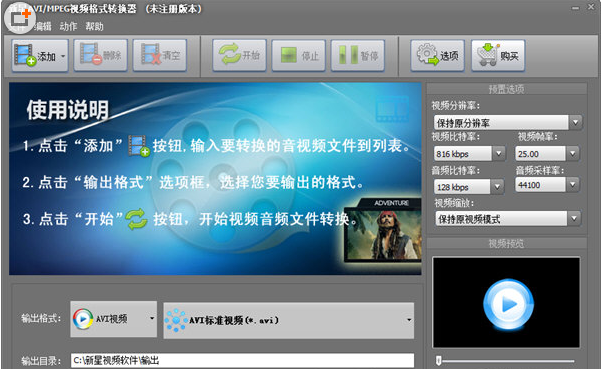This screenshot has height=369, width=601.
Task: Open the AVI视频 output format selector
Action: [113, 319]
